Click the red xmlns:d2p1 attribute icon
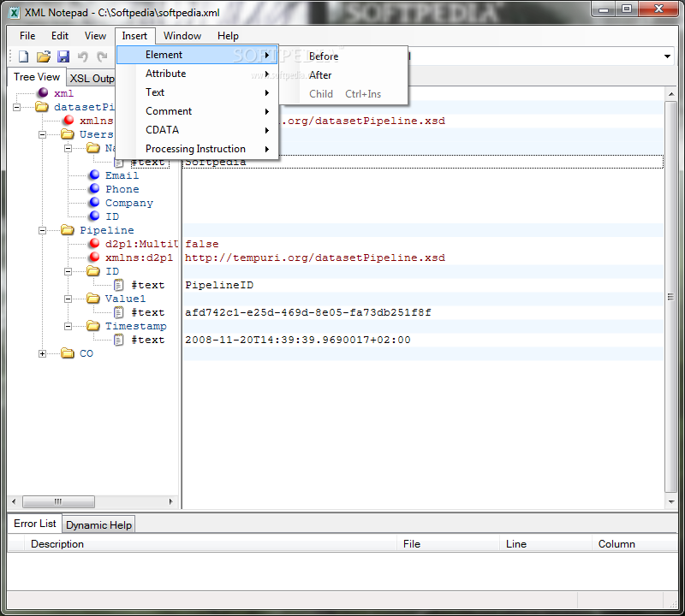Screen dimensions: 685x616 coord(94,257)
